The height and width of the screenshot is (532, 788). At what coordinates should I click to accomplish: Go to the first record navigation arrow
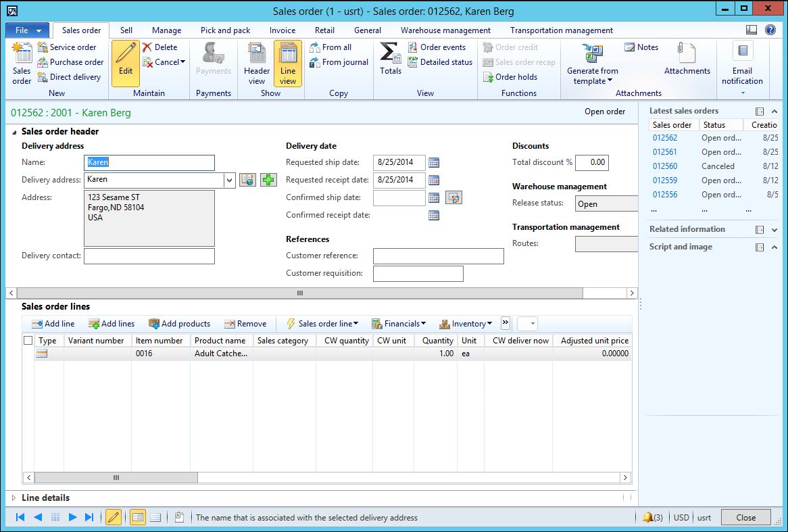coord(20,517)
